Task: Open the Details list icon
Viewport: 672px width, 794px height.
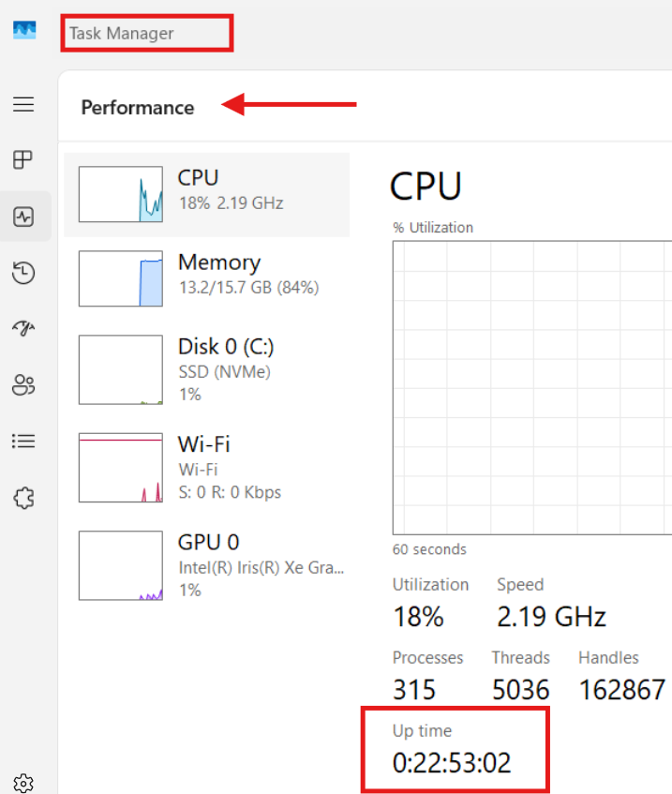Action: point(23,441)
